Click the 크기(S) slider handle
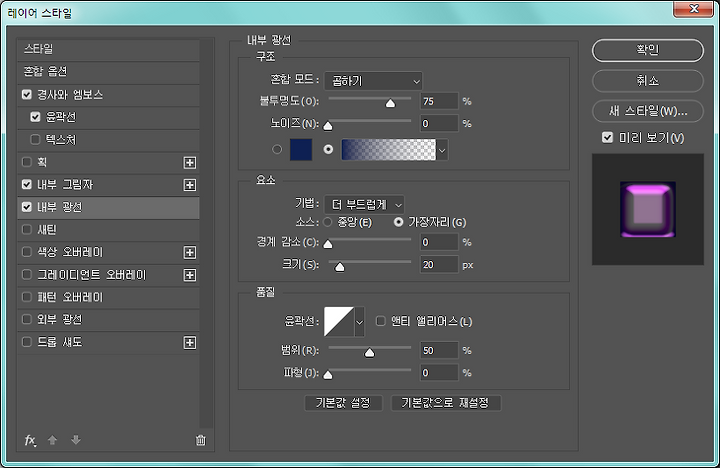The height and width of the screenshot is (468, 720). click(339, 267)
